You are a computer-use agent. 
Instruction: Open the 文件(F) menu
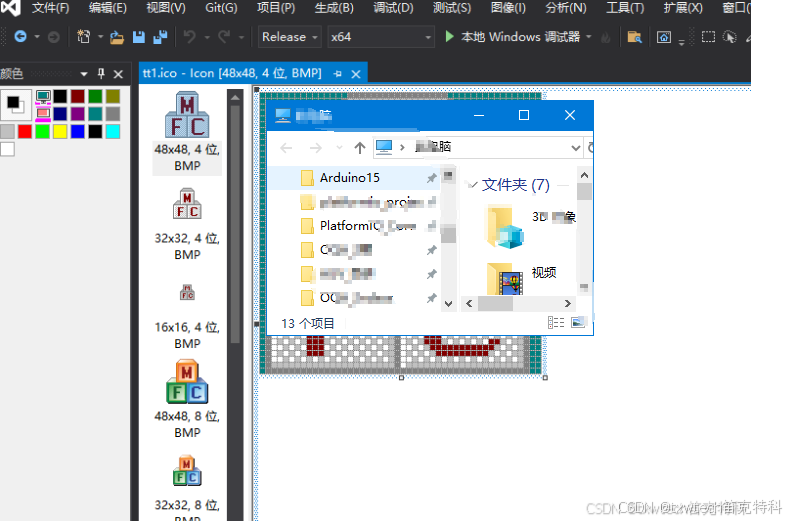click(x=50, y=8)
